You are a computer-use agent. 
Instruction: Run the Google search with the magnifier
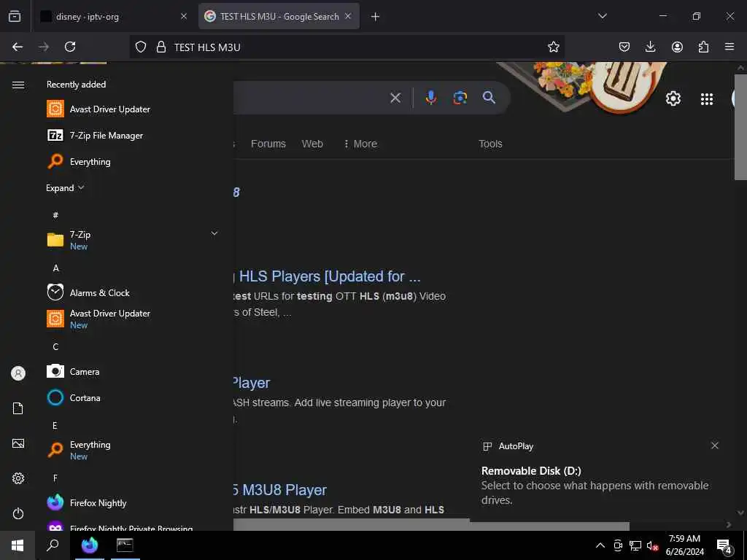pos(489,98)
